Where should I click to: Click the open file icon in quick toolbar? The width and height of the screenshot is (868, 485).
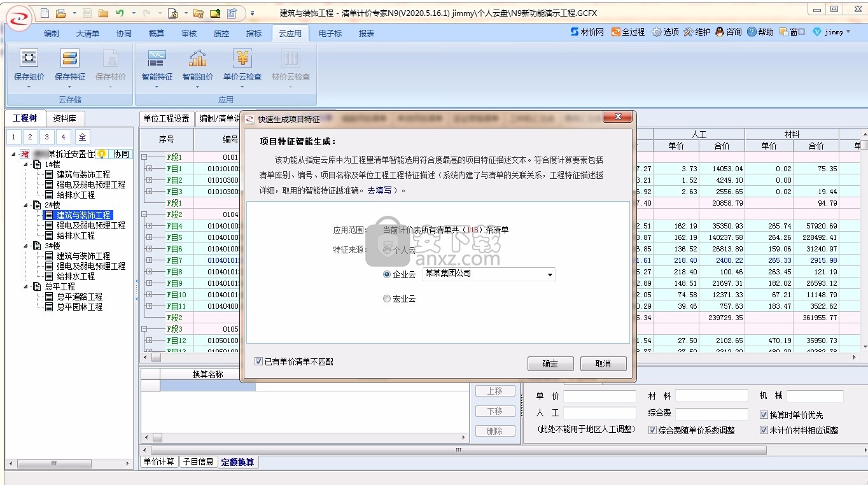(x=60, y=13)
